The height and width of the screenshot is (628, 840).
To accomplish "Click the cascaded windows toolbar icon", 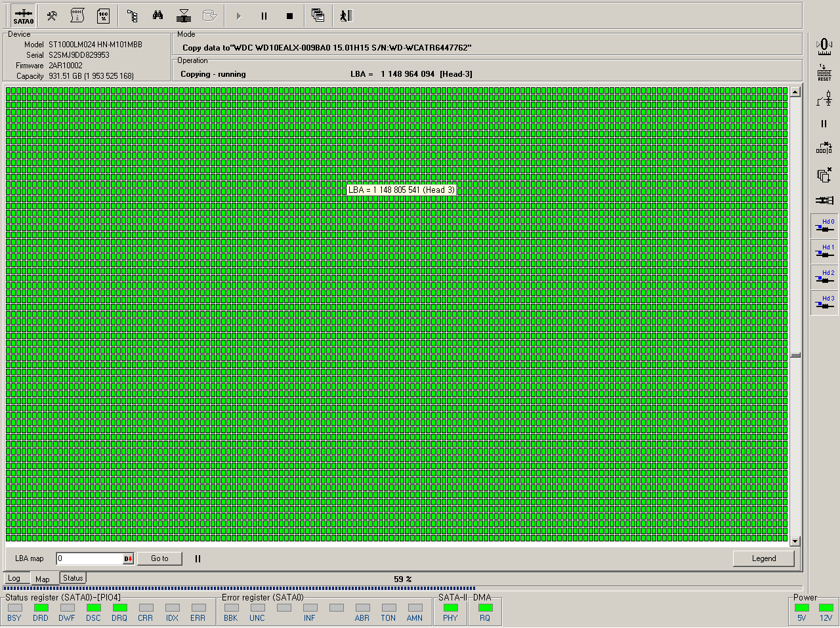I will (x=318, y=16).
